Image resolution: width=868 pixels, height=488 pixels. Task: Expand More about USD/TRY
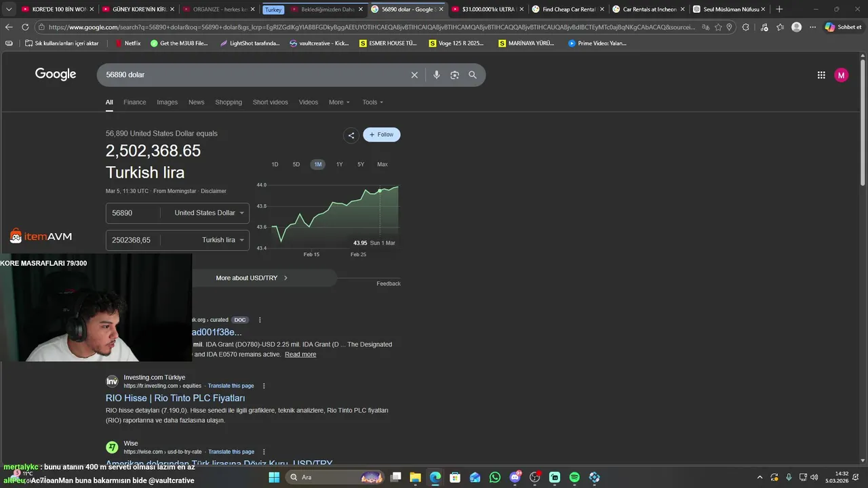[x=251, y=278]
